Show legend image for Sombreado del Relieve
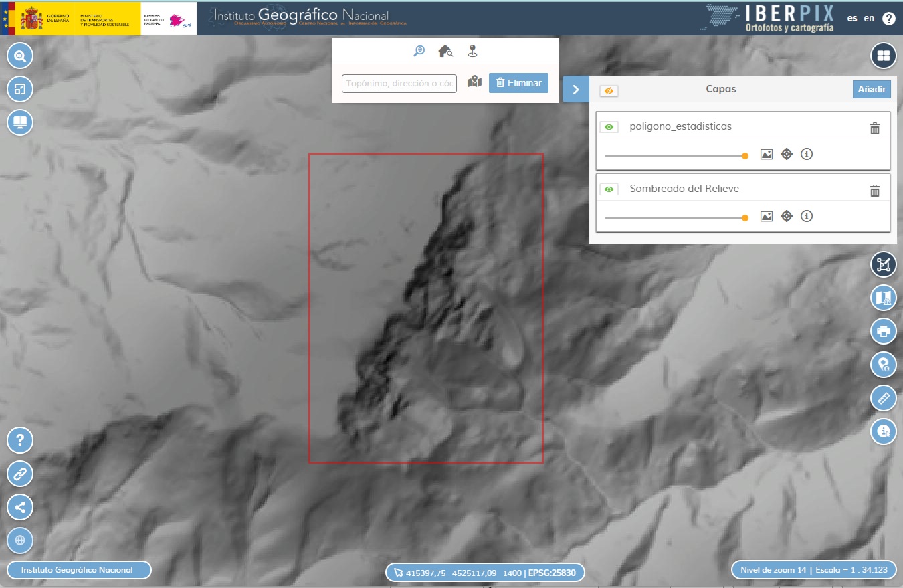 767,216
